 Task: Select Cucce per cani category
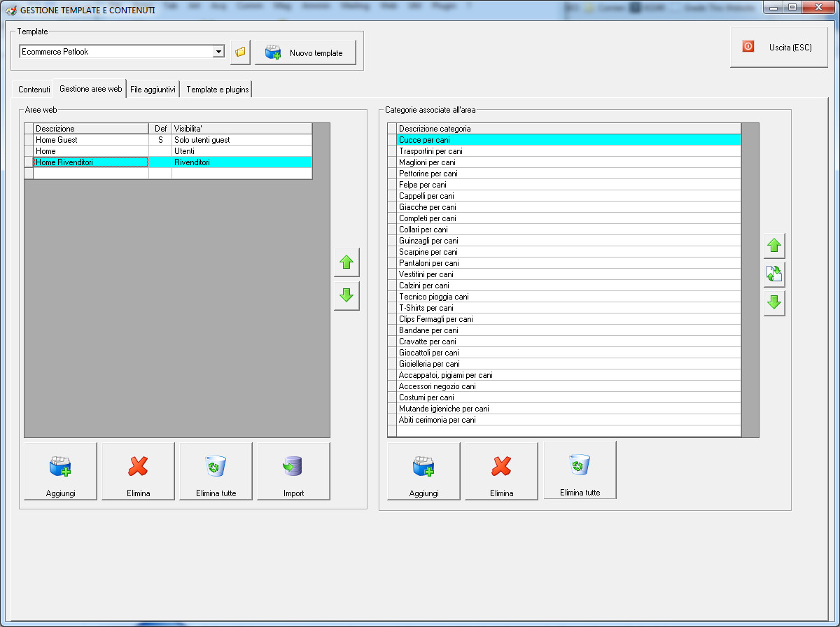click(x=568, y=140)
